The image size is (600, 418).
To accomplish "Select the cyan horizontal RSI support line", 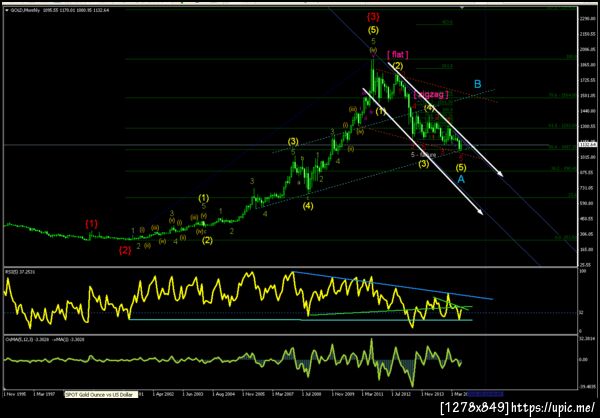I will (x=300, y=320).
